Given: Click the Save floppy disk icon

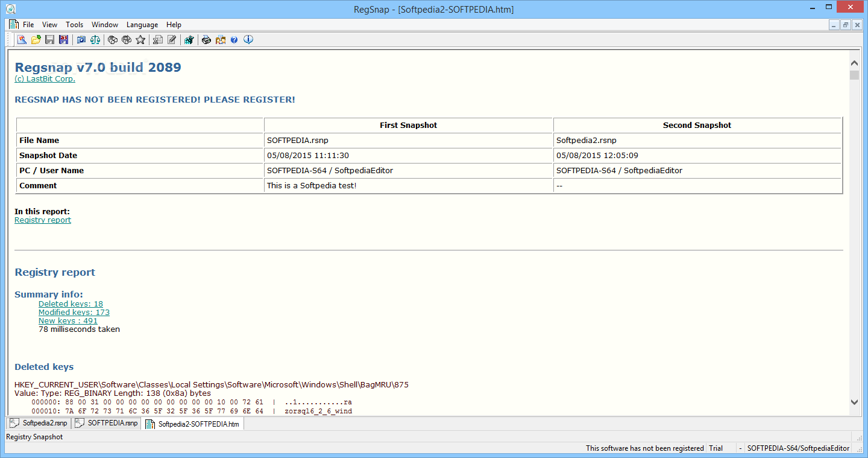Looking at the screenshot, I should (50, 40).
